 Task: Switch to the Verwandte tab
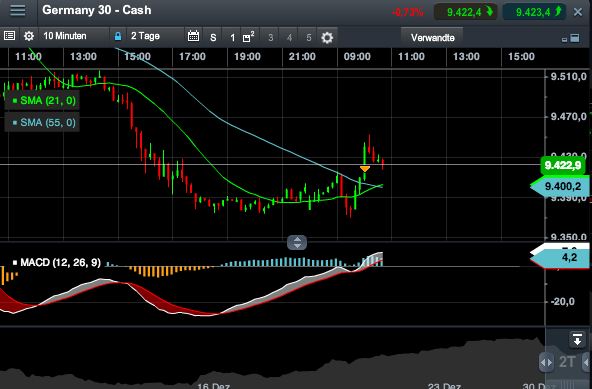[x=432, y=38]
